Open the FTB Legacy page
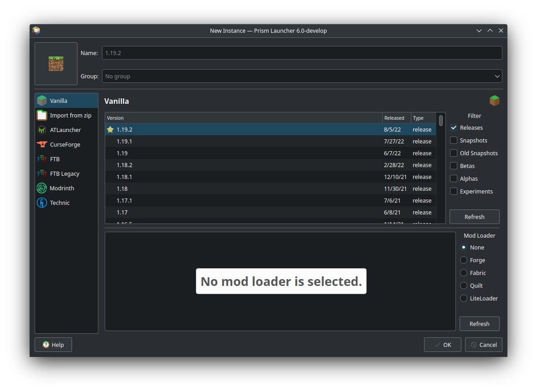537x392 pixels. [66, 173]
